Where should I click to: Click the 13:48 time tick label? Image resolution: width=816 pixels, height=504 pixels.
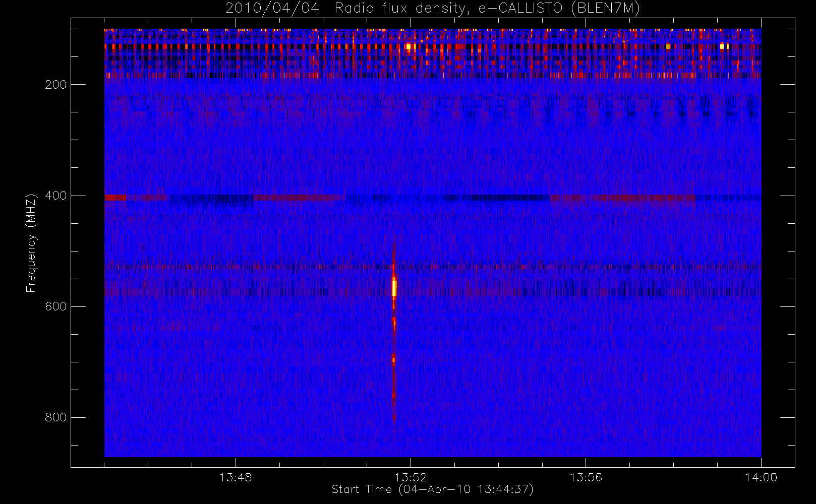[236, 477]
